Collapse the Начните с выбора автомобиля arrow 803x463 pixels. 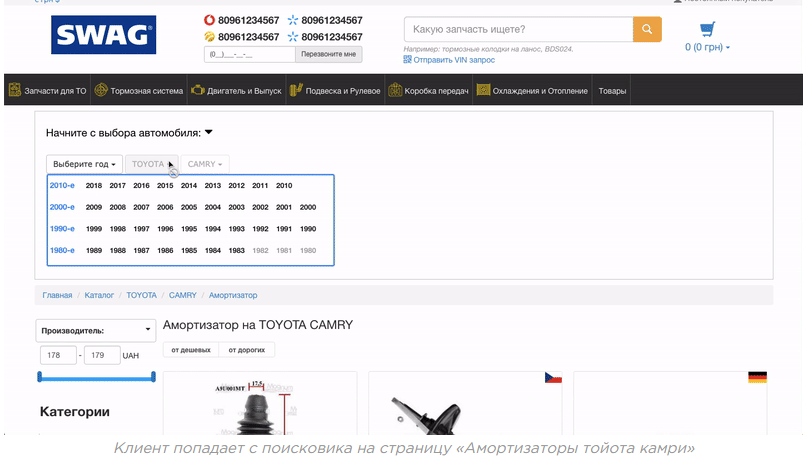[208, 132]
